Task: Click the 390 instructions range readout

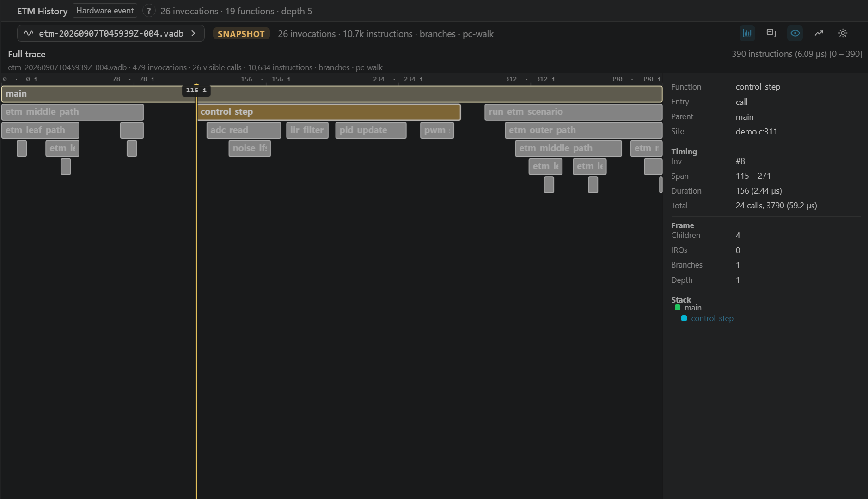Action: tap(797, 54)
